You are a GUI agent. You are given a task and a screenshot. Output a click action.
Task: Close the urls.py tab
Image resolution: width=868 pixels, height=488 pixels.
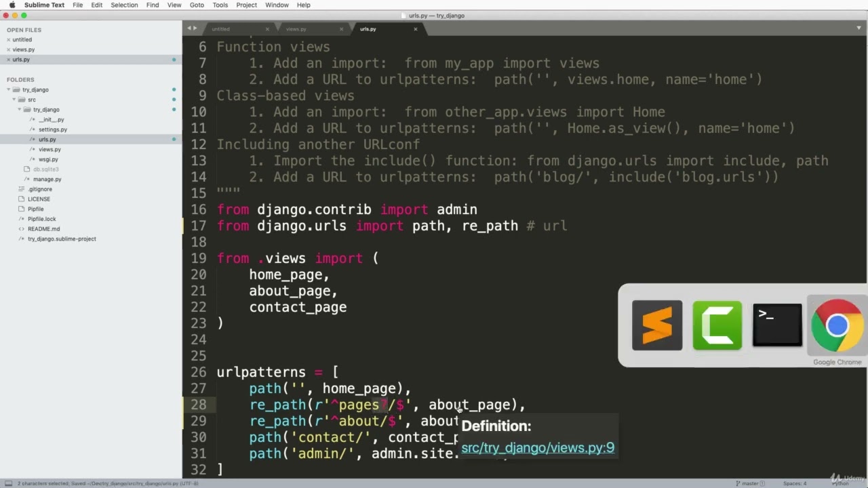pos(416,29)
